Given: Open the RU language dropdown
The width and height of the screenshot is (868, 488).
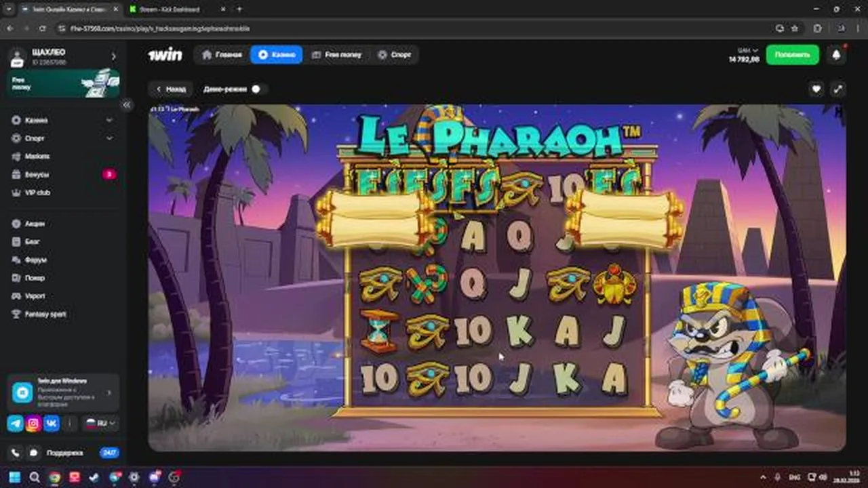Looking at the screenshot, I should [100, 423].
